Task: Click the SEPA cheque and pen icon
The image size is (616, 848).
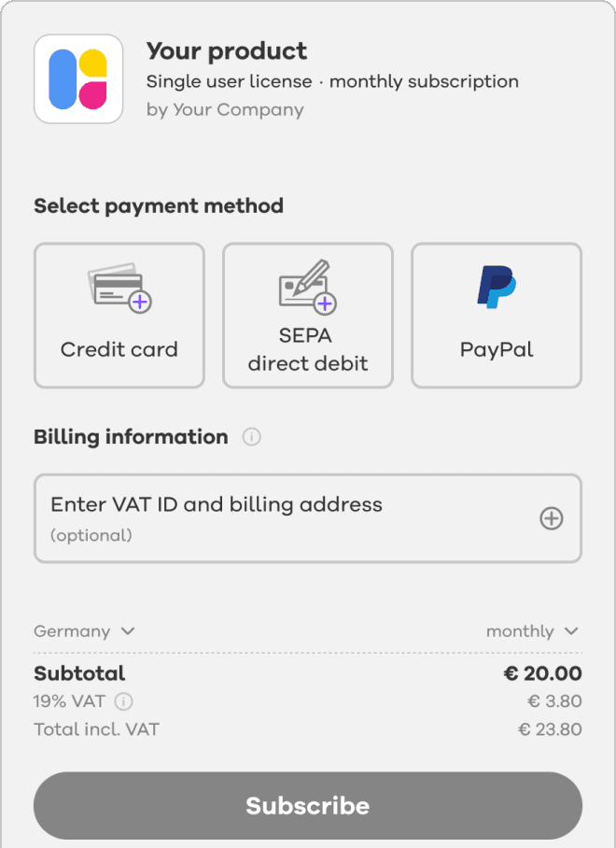Action: pyautogui.click(x=307, y=286)
